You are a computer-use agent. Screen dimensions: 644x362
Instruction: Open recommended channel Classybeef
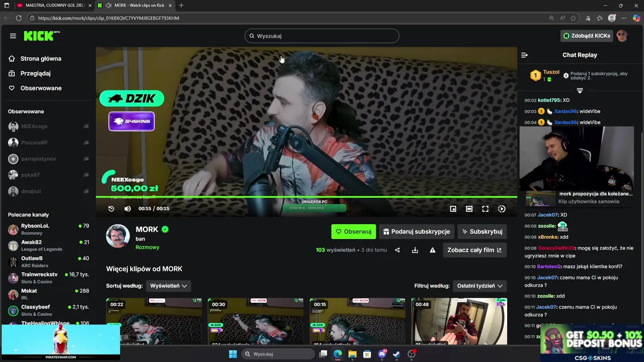coord(48,310)
